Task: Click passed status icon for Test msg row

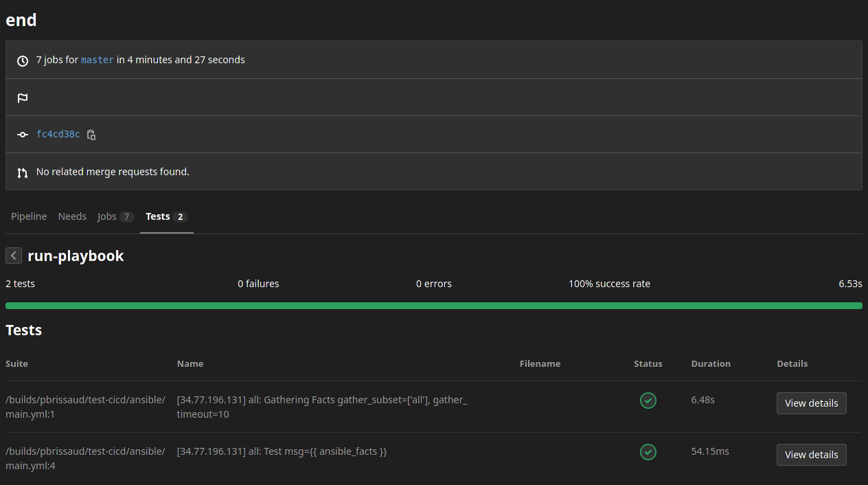Action: 648,452
